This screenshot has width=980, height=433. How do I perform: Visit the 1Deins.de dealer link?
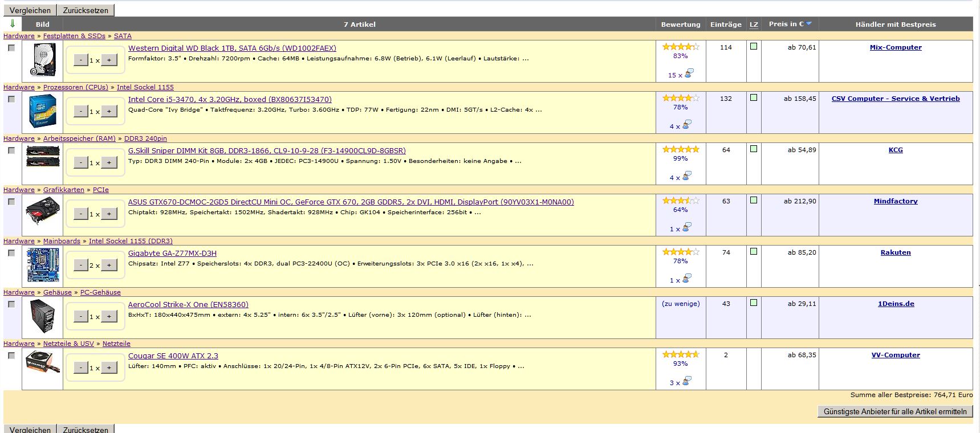tap(896, 304)
